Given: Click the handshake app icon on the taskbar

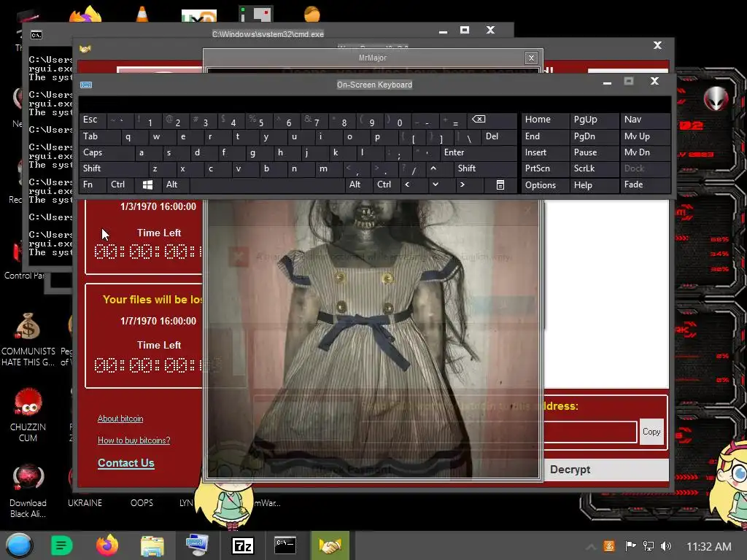Looking at the screenshot, I should [330, 545].
